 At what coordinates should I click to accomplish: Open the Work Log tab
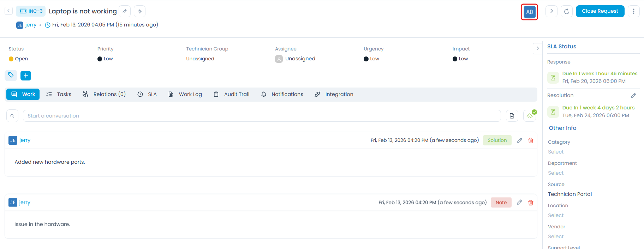click(x=185, y=94)
